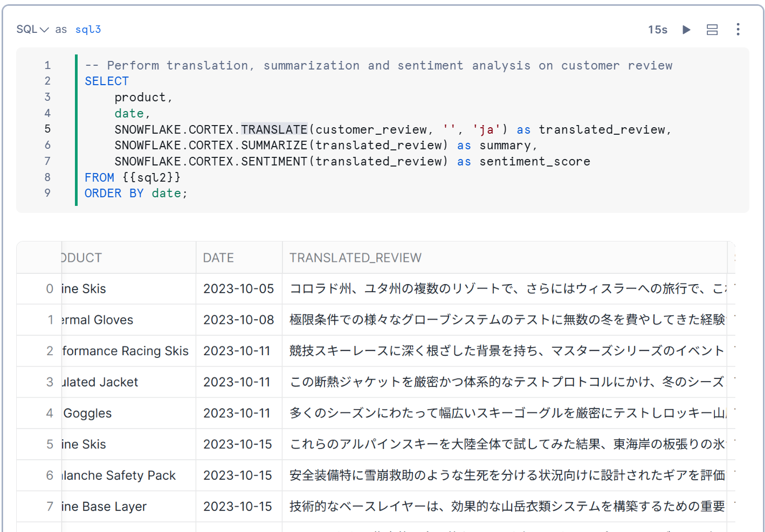Select the Avalanche Safety Pack cell
765x532 pixels.
pos(119,475)
